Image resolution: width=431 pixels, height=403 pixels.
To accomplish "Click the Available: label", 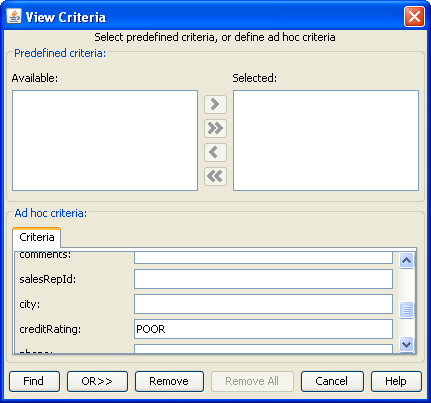I will click(x=35, y=78).
